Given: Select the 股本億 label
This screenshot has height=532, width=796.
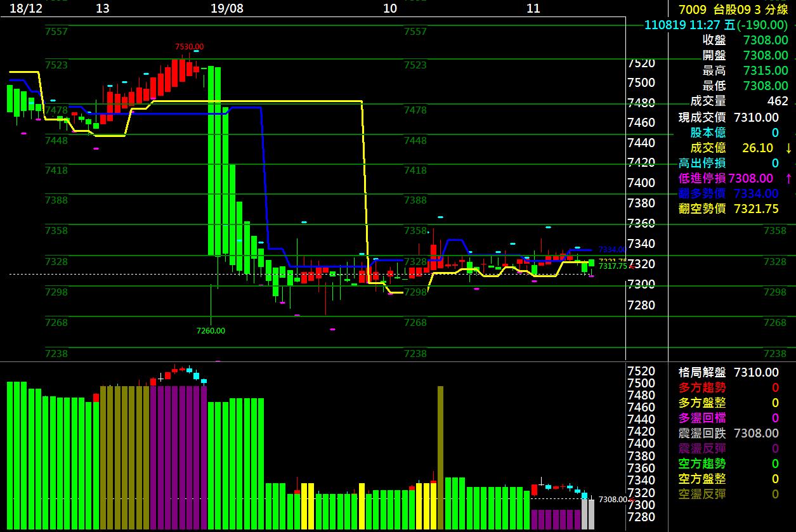Looking at the screenshot, I should pyautogui.click(x=708, y=132).
